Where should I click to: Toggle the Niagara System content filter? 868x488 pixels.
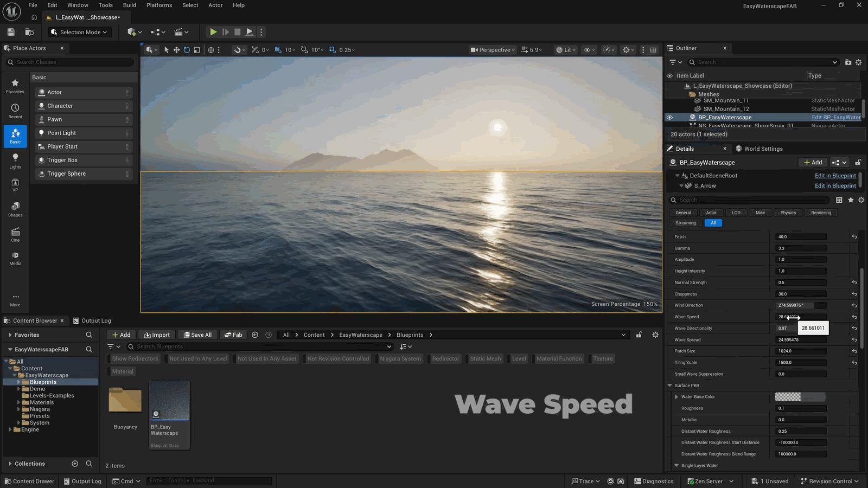400,359
